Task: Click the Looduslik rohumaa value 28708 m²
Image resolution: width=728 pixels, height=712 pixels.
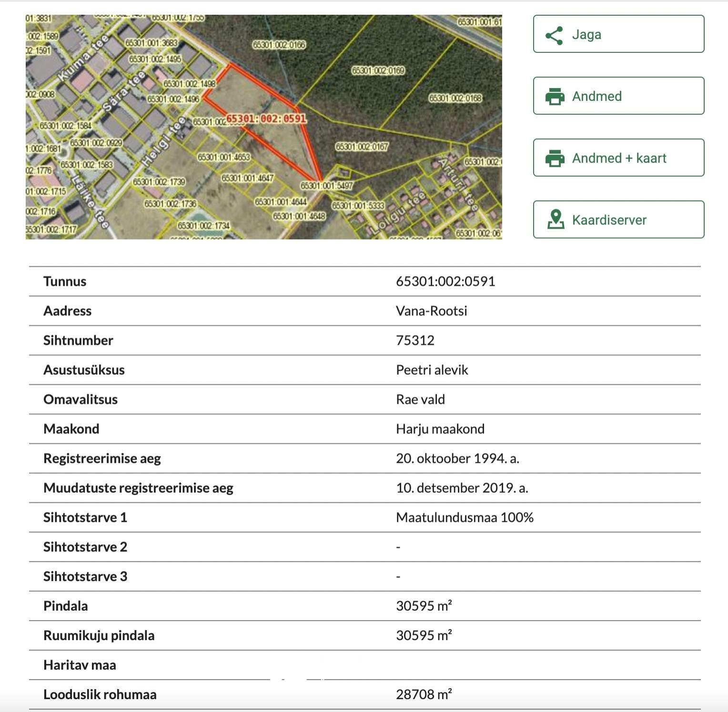Action: (x=424, y=695)
